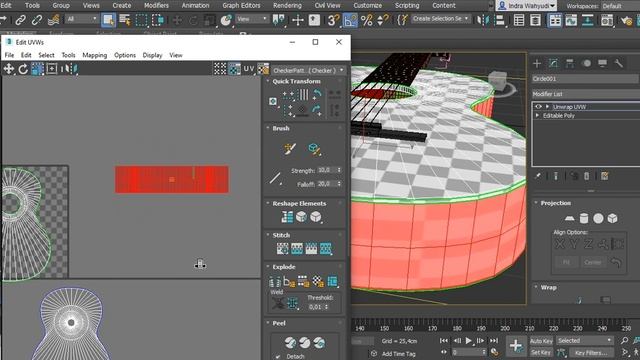
Task: Click the Go to End playback button
Action: pyautogui.click(x=494, y=340)
